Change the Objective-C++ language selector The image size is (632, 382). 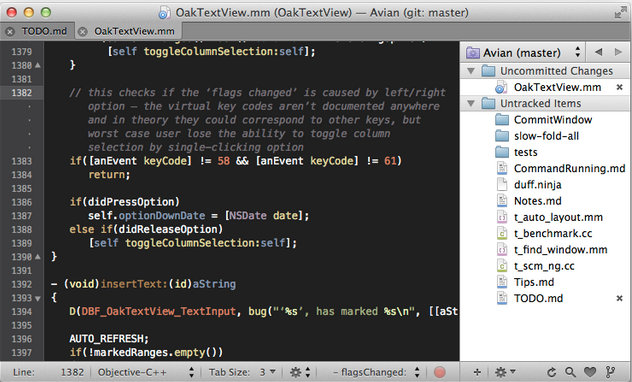tap(145, 372)
